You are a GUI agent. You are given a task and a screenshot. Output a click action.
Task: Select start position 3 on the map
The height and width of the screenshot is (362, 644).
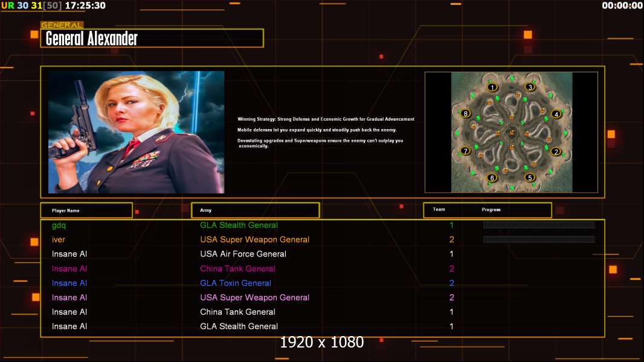[x=530, y=87]
